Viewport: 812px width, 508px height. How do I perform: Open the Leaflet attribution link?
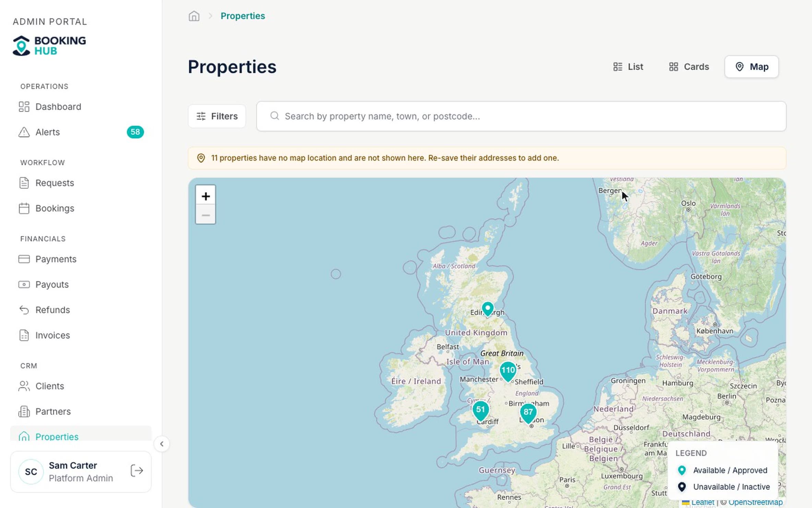pos(702,502)
